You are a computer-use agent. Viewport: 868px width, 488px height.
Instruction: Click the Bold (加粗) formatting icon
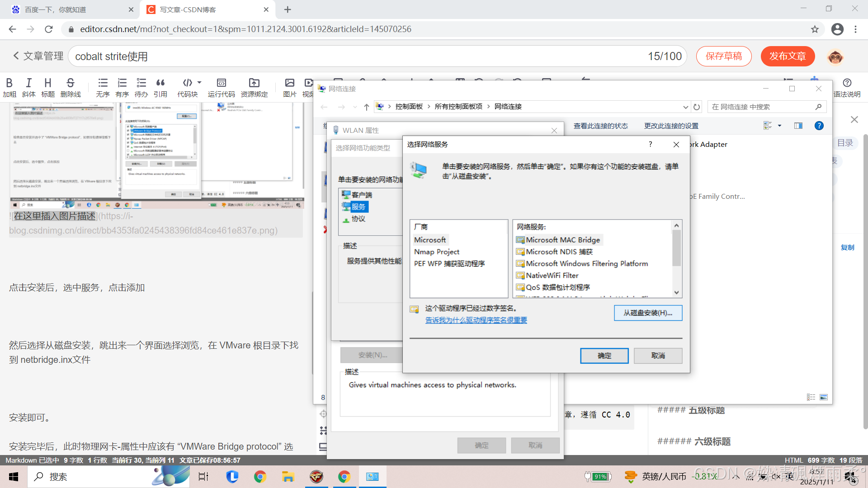click(x=9, y=83)
